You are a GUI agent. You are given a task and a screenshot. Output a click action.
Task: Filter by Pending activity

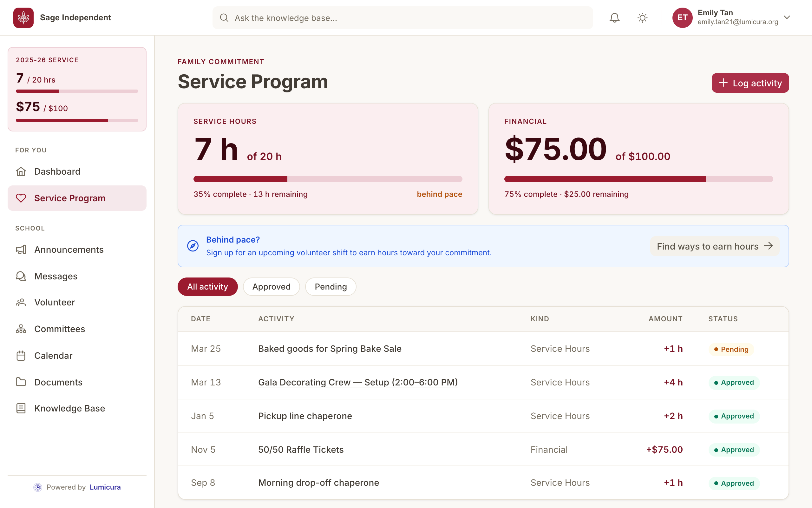coord(331,287)
